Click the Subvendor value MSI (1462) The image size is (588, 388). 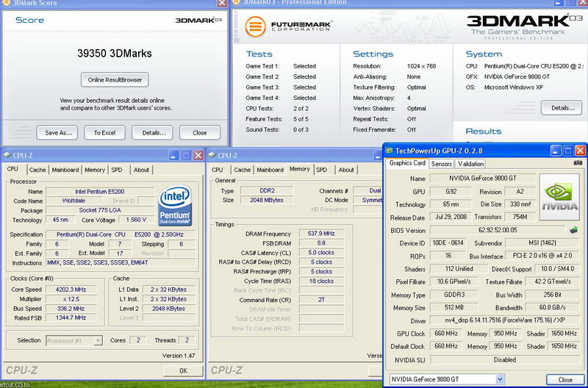542,243
